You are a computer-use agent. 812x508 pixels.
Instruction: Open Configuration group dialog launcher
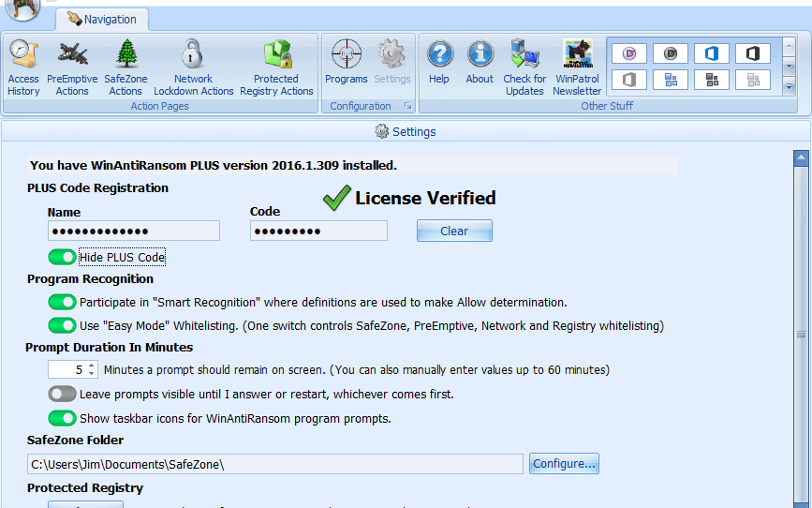click(408, 106)
